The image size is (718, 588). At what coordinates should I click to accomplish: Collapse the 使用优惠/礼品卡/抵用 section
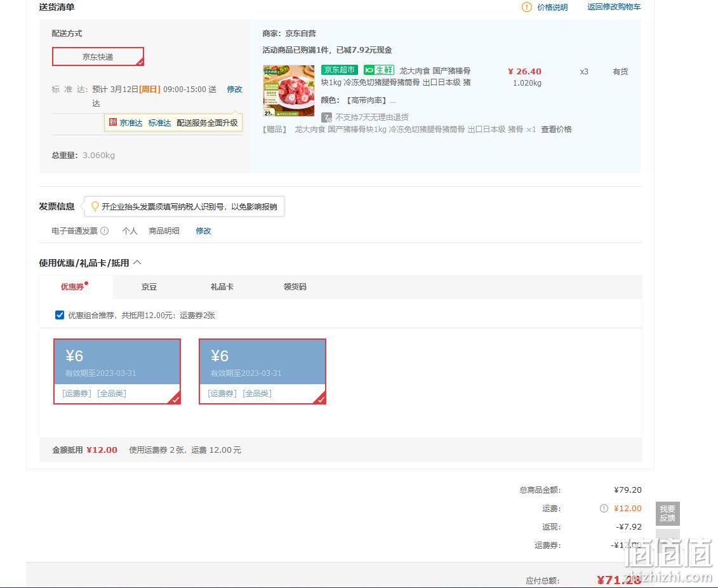point(137,263)
